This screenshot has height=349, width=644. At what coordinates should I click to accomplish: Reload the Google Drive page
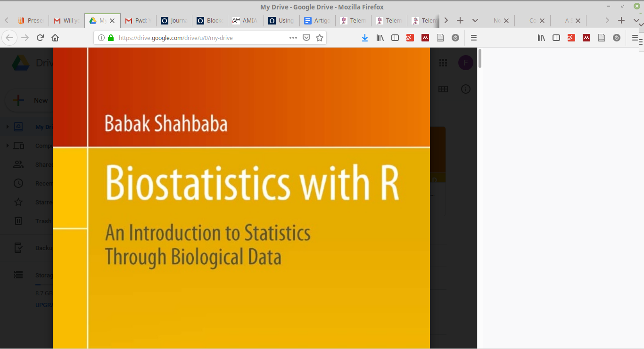tap(40, 38)
